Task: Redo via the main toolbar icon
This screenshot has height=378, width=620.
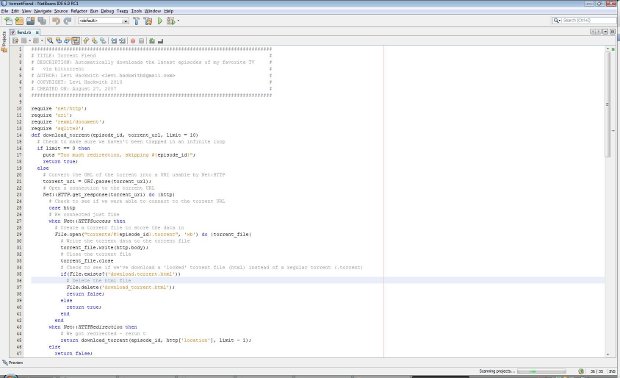Action: (x=67, y=21)
